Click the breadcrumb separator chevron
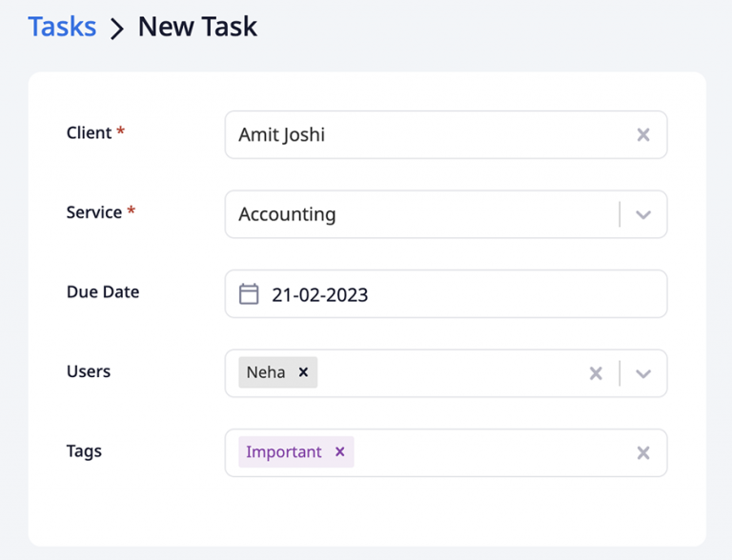The height and width of the screenshot is (560, 732). pyautogui.click(x=116, y=29)
